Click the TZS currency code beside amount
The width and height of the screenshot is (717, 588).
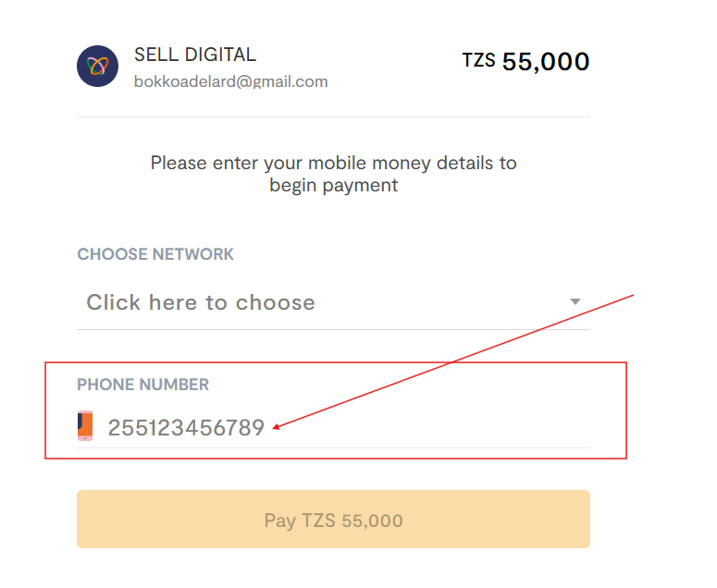(x=478, y=60)
